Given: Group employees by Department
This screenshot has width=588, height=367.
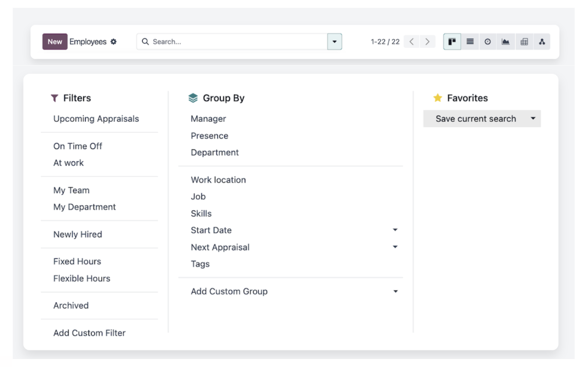Looking at the screenshot, I should click(x=215, y=153).
